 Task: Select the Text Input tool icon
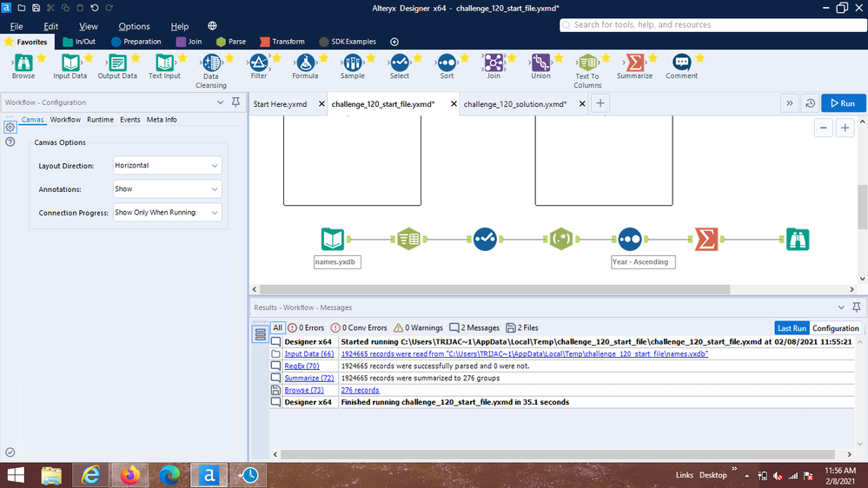(164, 63)
